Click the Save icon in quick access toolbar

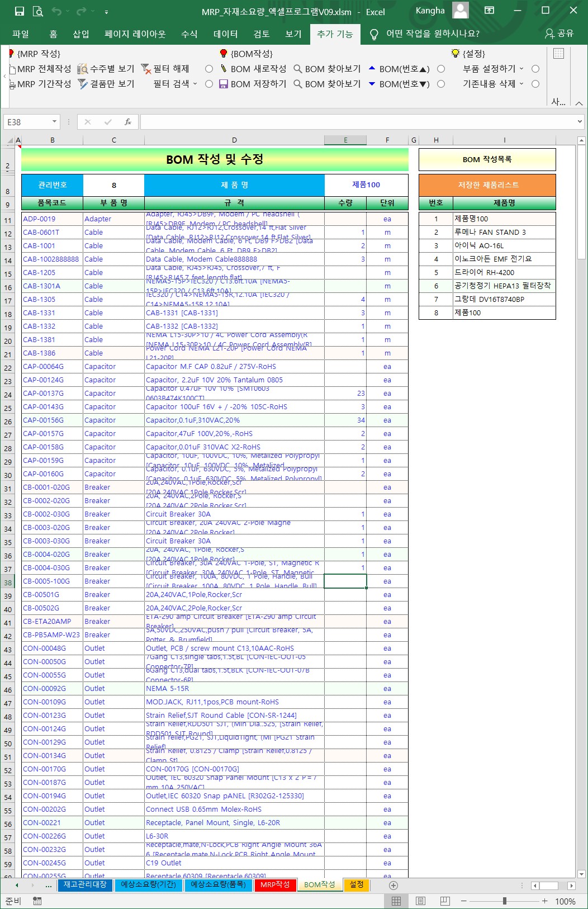pos(19,11)
